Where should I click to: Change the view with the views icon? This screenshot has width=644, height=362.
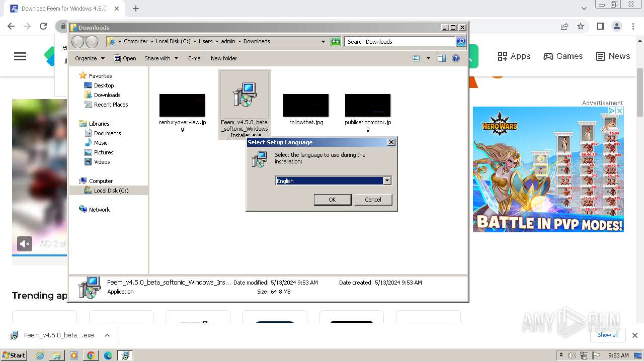[416, 58]
